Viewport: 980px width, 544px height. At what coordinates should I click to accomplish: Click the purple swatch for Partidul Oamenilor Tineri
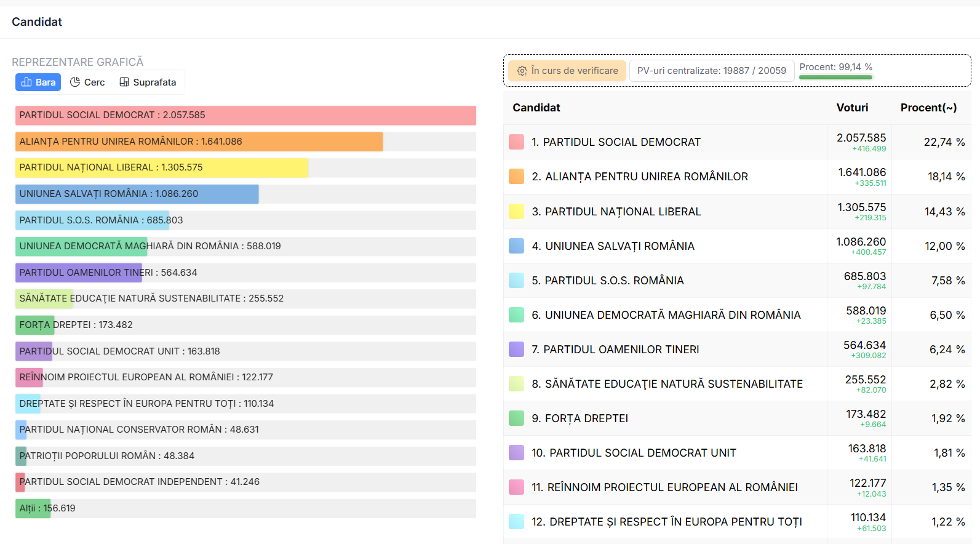[517, 350]
